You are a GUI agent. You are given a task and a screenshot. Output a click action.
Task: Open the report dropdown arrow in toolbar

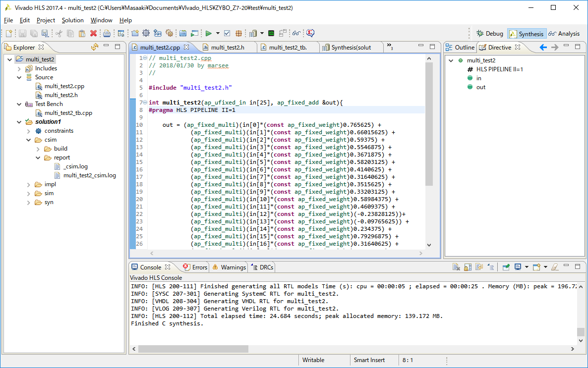[262, 33]
